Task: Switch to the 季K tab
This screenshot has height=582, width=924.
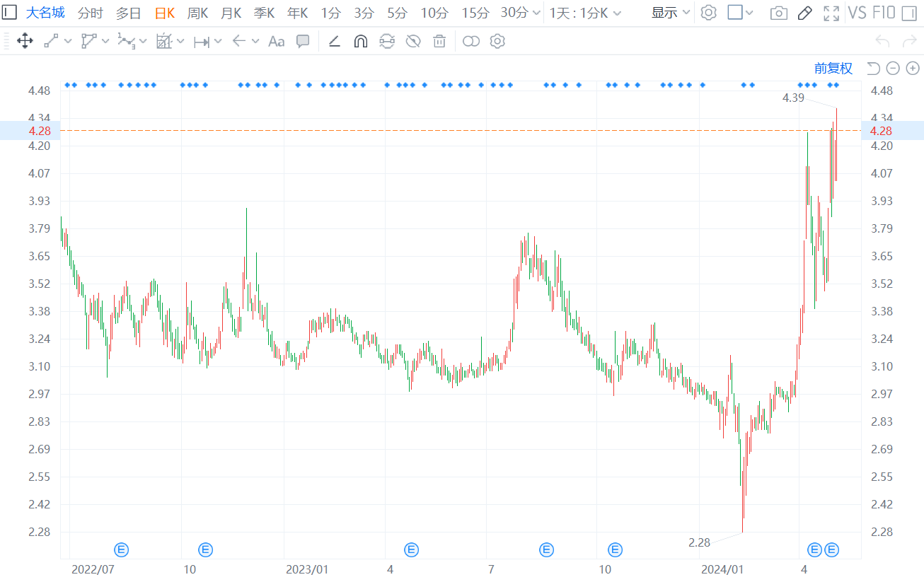Action: tap(265, 13)
